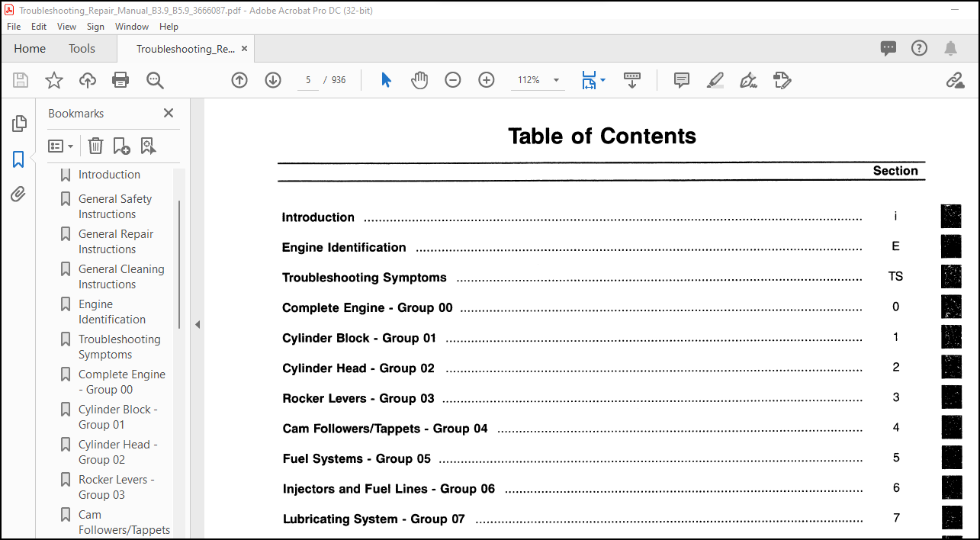Open Rocker Levers - Group 03 bookmark
Image resolution: width=980 pixels, height=540 pixels.
coord(117,487)
